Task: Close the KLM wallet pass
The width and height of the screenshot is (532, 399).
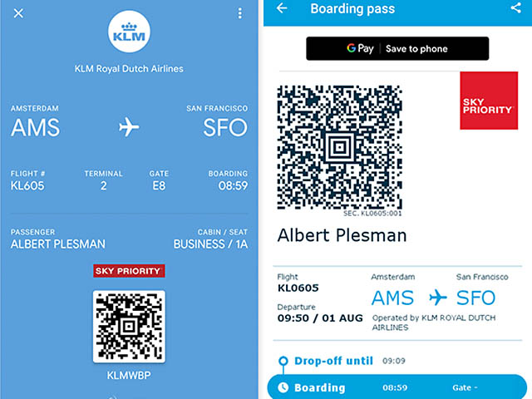Action: click(x=19, y=13)
